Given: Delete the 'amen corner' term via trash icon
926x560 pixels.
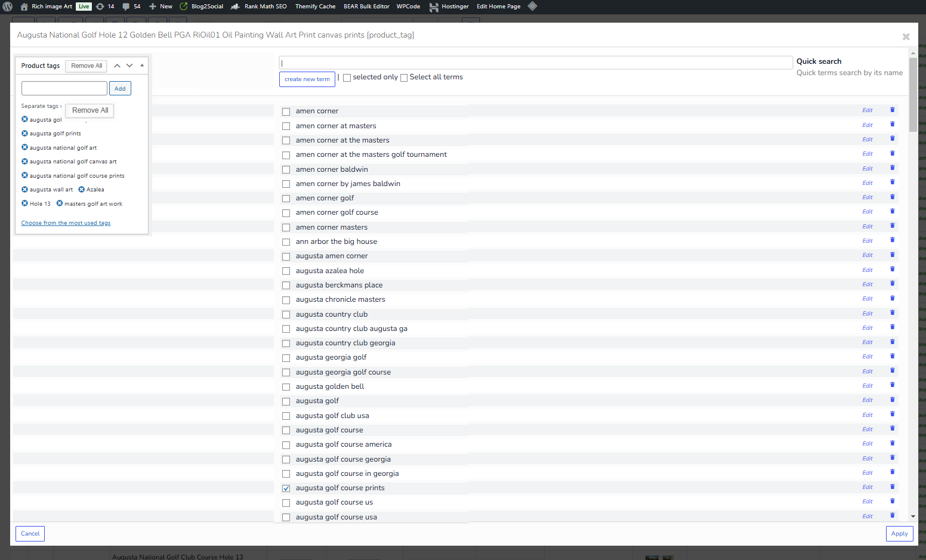Looking at the screenshot, I should pos(892,110).
